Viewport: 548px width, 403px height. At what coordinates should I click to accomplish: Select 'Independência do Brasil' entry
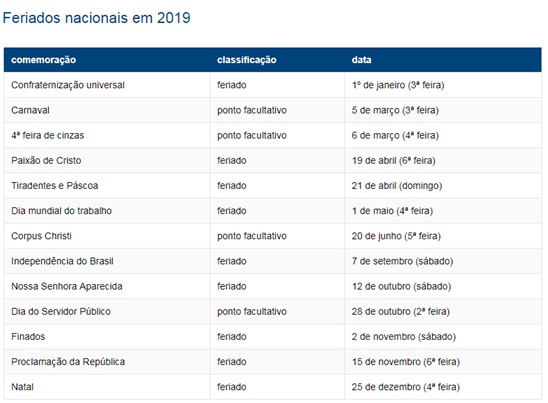point(62,261)
